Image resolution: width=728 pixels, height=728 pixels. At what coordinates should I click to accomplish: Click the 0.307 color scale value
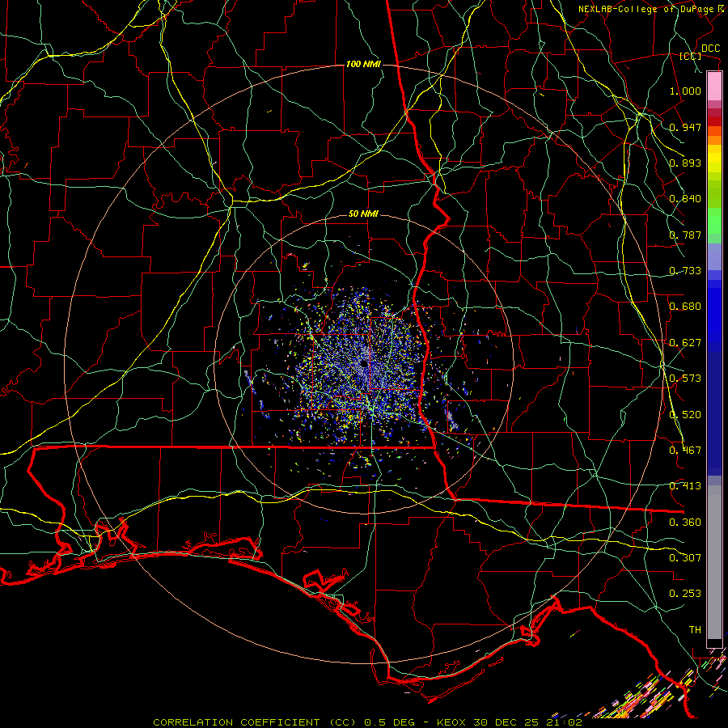tap(685, 558)
